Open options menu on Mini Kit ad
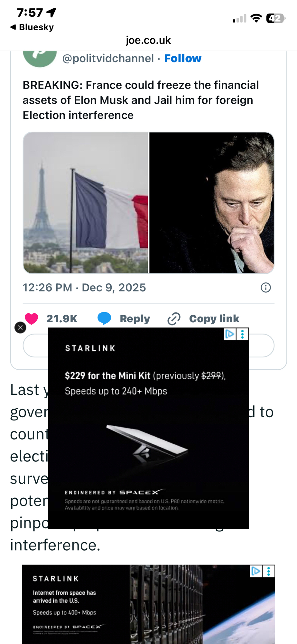The image size is (297, 644). pos(243,334)
